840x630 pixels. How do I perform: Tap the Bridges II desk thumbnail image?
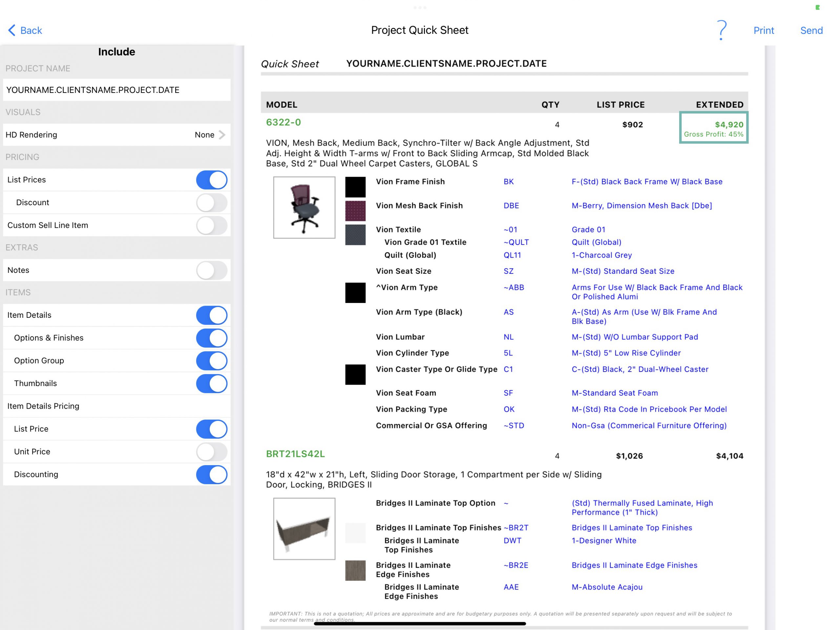(304, 529)
